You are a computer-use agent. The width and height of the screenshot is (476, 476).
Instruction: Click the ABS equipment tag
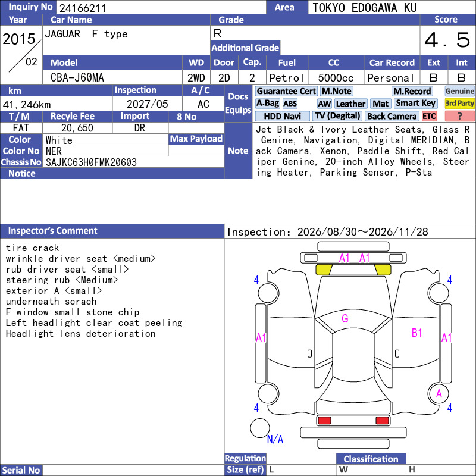290,104
